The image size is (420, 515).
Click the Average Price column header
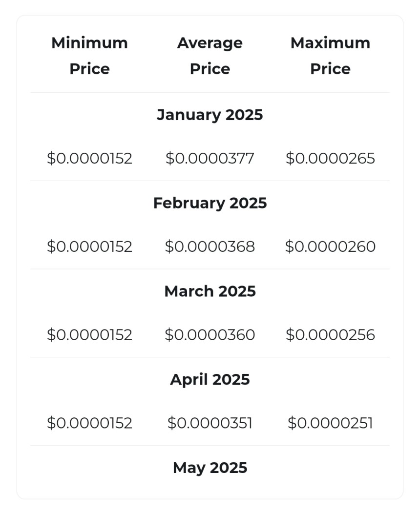click(x=210, y=56)
